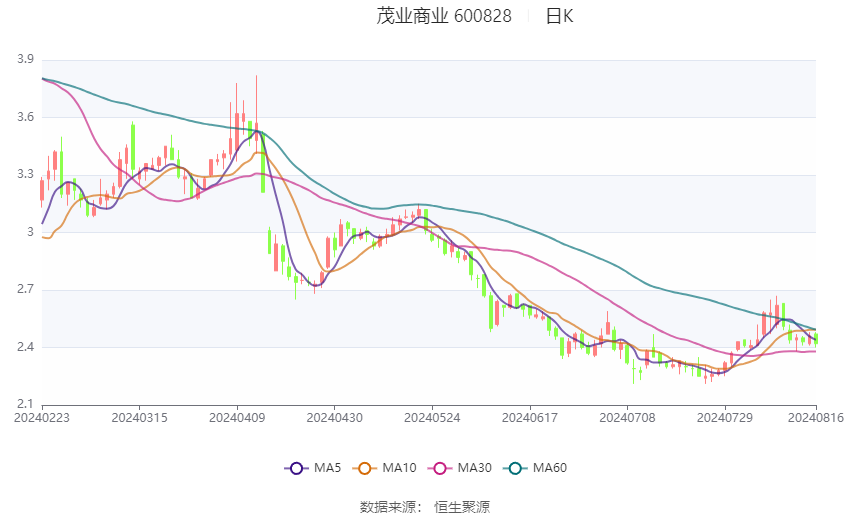Click the chart title 茂业商业 600828
The height and width of the screenshot is (517, 850).
coord(444,16)
